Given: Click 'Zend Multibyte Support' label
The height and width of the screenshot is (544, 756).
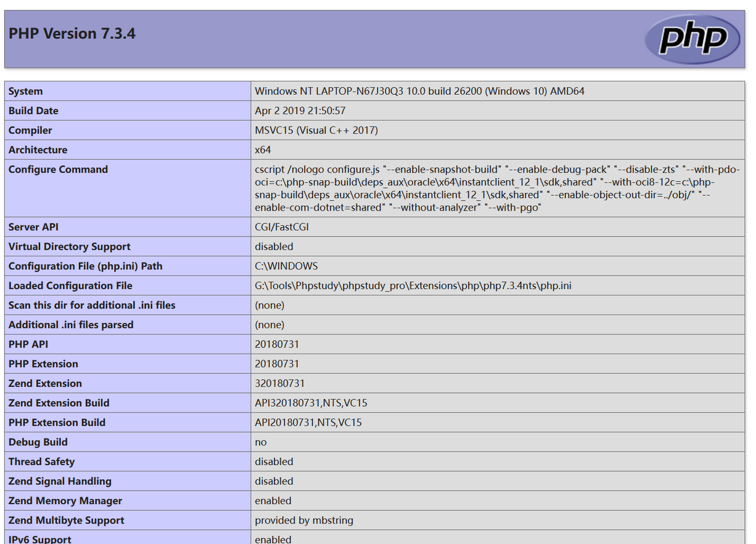Looking at the screenshot, I should 67,521.
